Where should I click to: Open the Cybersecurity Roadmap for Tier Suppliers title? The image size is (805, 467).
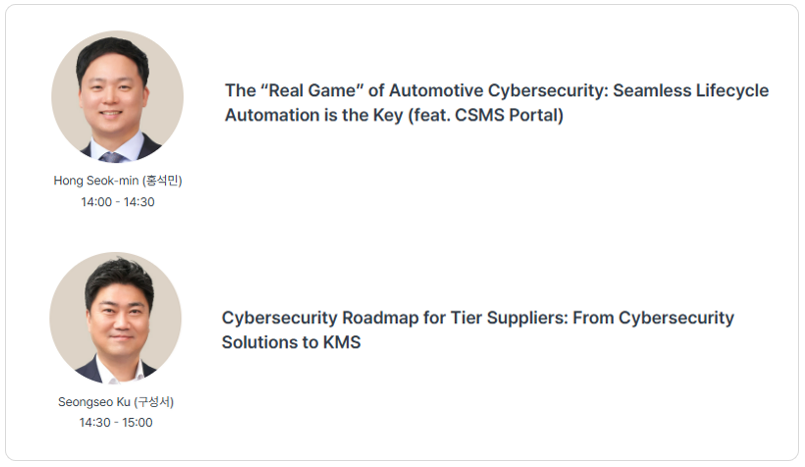point(477,330)
